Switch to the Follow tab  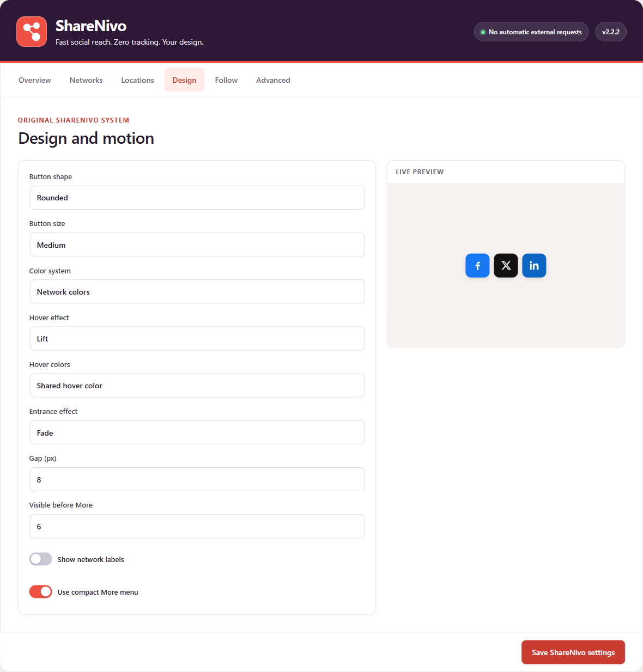click(x=226, y=80)
